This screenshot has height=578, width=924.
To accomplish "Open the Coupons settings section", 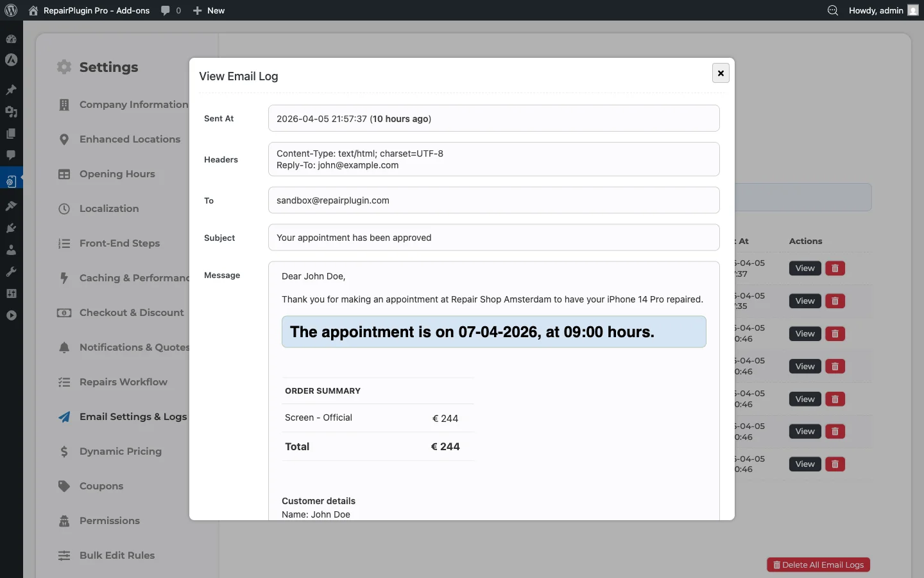I will (101, 486).
